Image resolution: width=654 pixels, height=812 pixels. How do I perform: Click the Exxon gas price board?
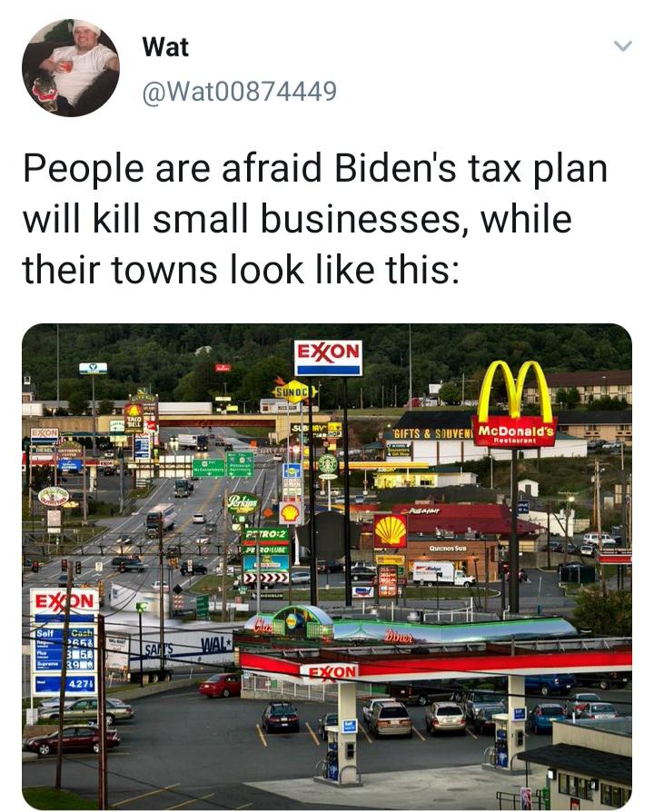[64, 641]
